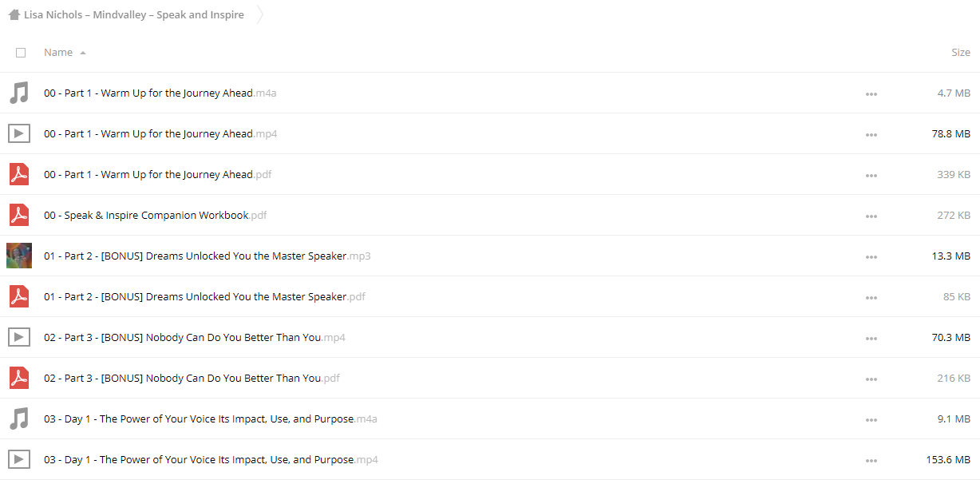Image resolution: width=980 pixels, height=480 pixels.
Task: Open 03 - Day 1 Power of Your Voice .m4a
Action: pos(211,419)
